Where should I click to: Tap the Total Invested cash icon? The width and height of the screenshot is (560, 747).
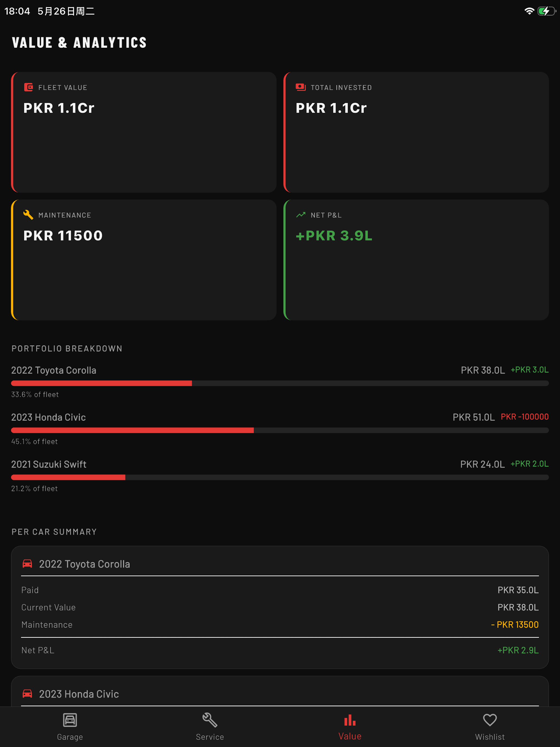point(300,87)
